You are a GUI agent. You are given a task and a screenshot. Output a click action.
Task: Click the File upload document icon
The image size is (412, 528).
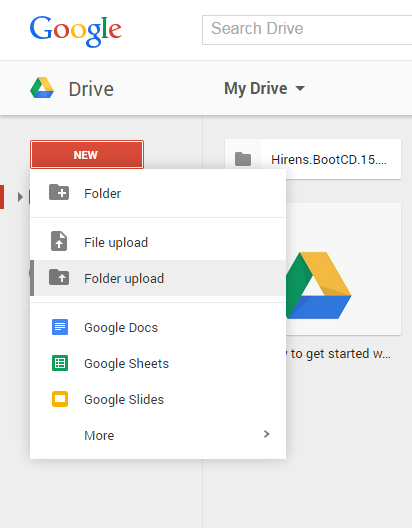59,241
